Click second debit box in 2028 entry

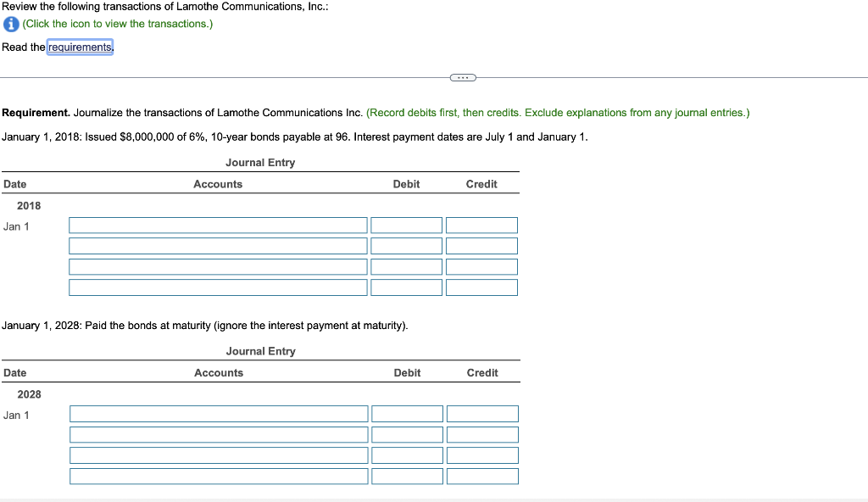[408, 434]
